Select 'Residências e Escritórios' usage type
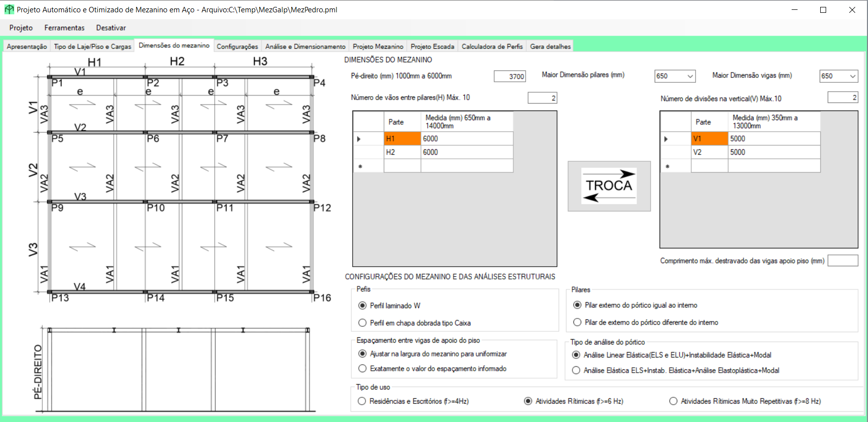 pos(362,401)
